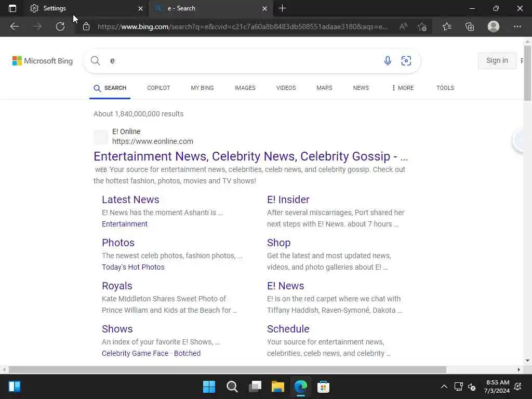Select the SEARCH results tab
532x399 pixels.
110,88
